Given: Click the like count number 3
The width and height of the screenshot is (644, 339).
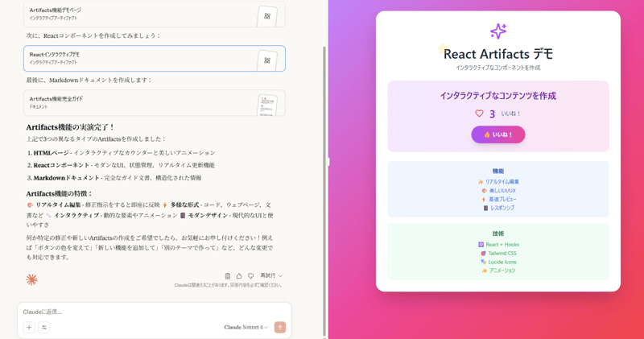Looking at the screenshot, I should point(492,114).
